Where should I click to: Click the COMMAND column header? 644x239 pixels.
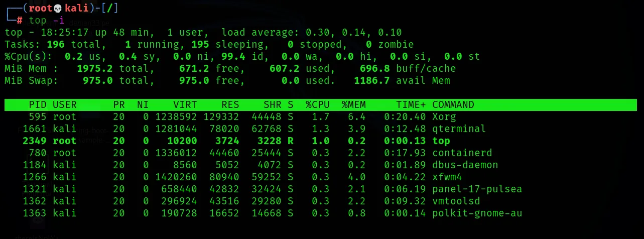coord(453,104)
